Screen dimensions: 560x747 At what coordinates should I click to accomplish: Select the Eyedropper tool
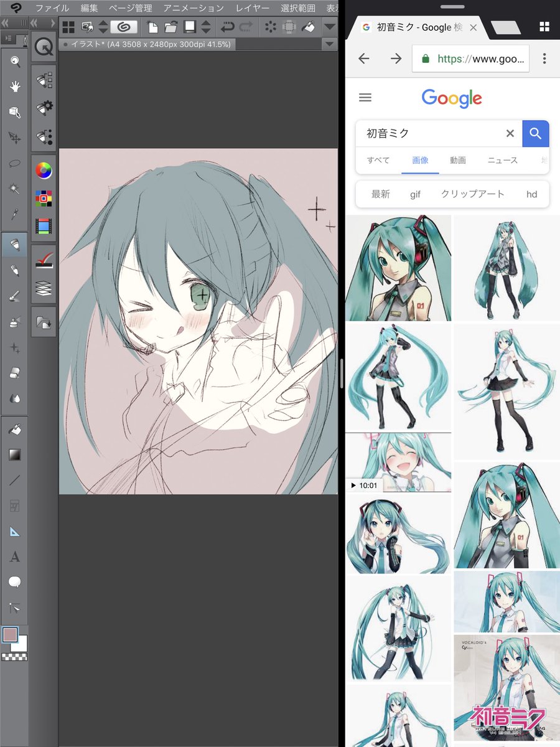[x=14, y=214]
